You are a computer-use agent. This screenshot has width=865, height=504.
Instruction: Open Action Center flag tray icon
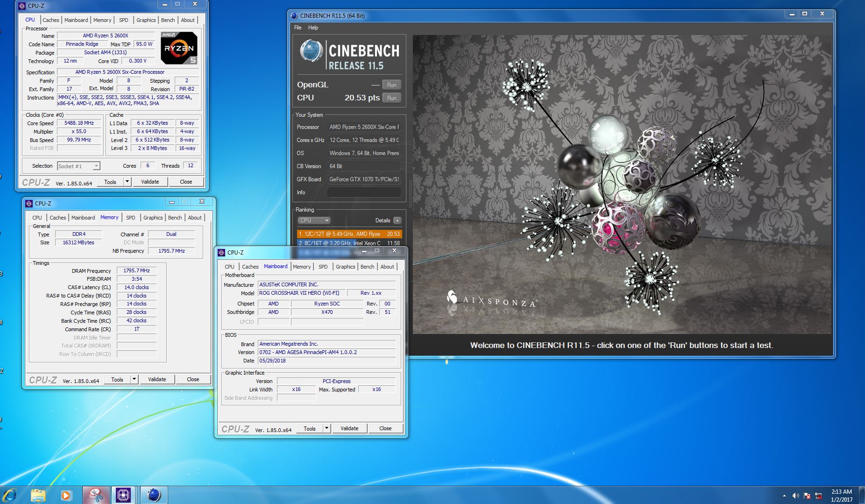(807, 496)
